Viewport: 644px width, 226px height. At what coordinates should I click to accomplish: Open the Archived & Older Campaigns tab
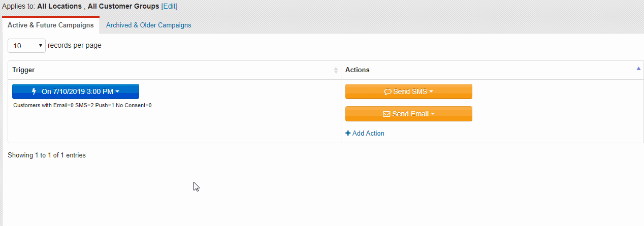(148, 25)
